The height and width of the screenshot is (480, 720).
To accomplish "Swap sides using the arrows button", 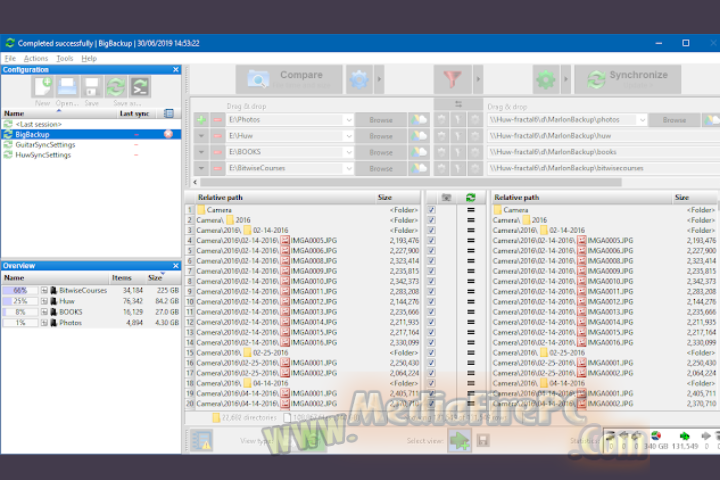I will [458, 104].
